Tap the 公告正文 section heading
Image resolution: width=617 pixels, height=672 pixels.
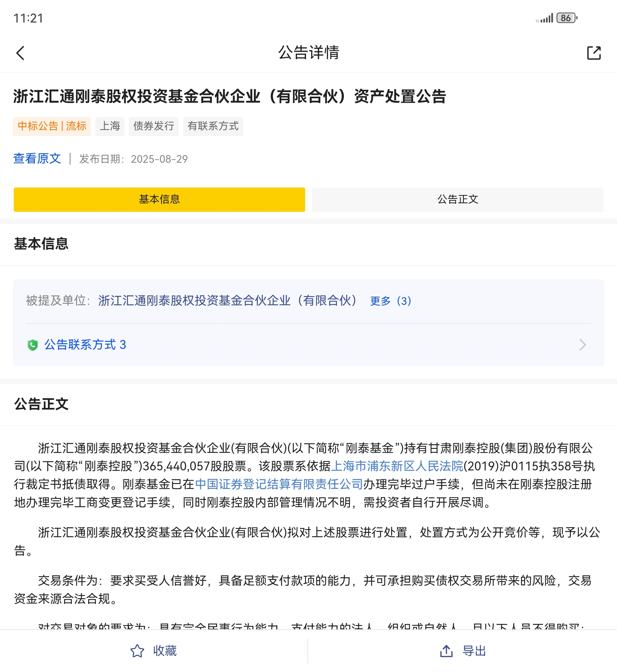pyautogui.click(x=41, y=404)
